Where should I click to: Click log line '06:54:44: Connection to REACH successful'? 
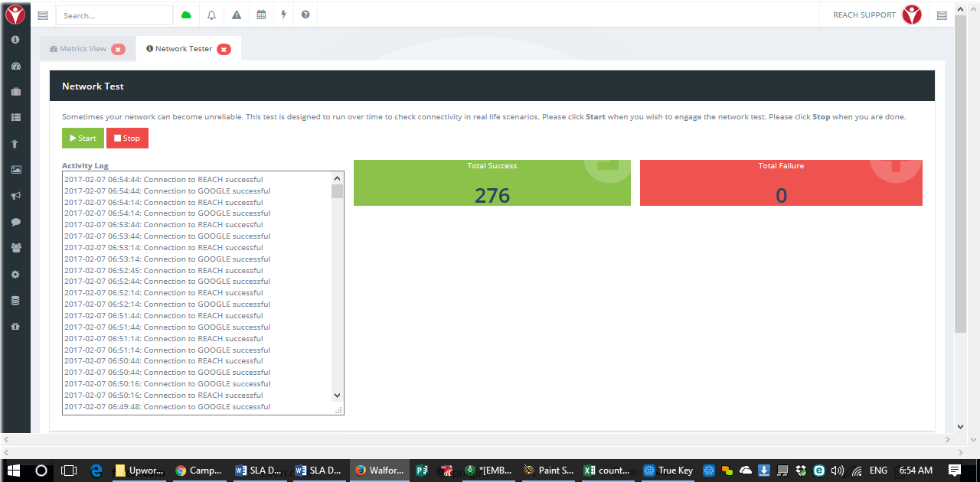coord(164,180)
